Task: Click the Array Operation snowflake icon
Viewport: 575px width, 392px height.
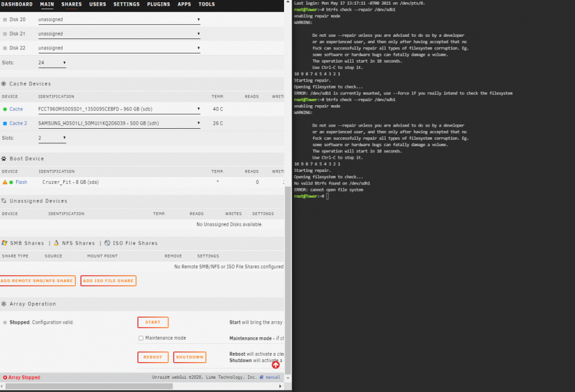Action: click(x=4, y=304)
